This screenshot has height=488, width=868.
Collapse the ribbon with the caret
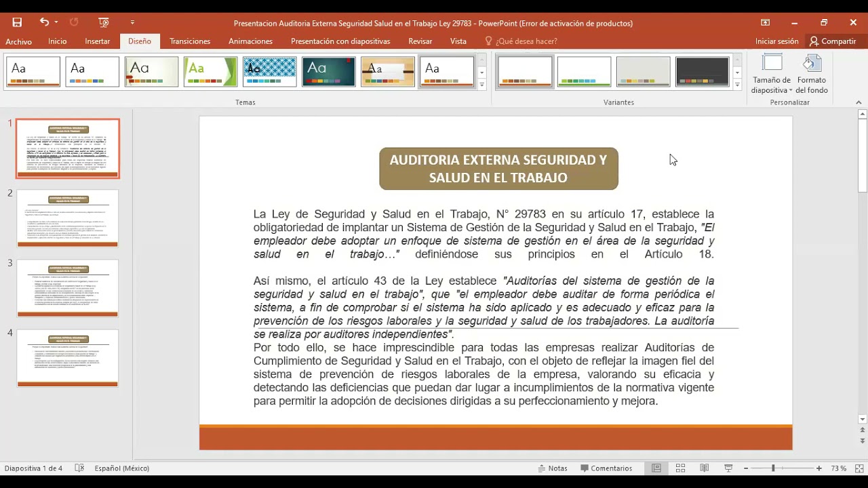point(859,102)
